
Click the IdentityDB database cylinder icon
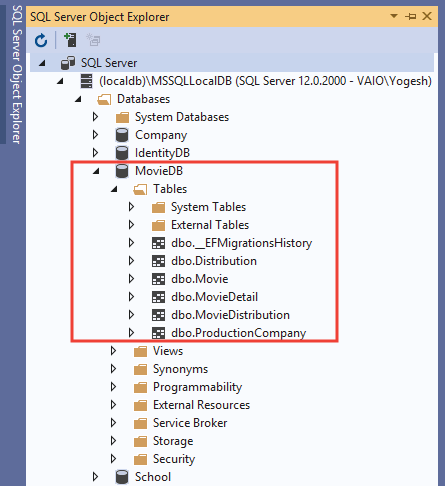tap(122, 153)
